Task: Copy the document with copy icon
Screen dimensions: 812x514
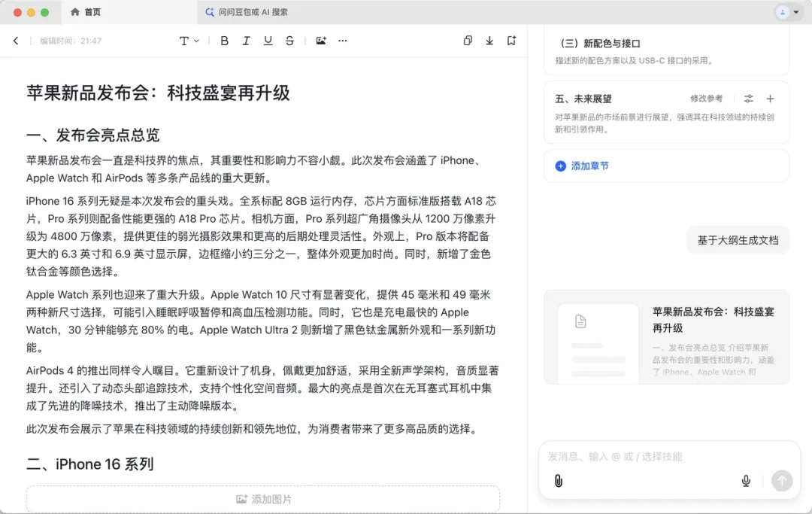Action: [468, 41]
